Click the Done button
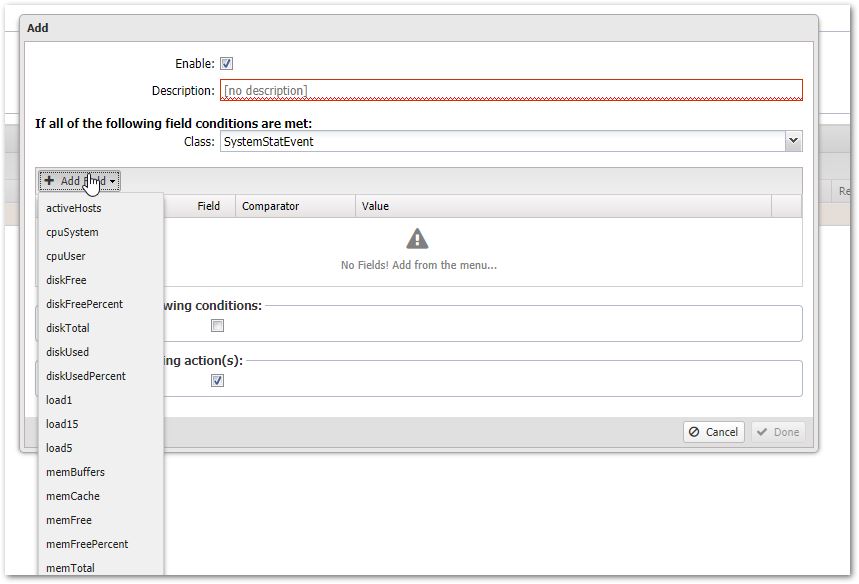The image size is (859, 584). pyautogui.click(x=777, y=432)
